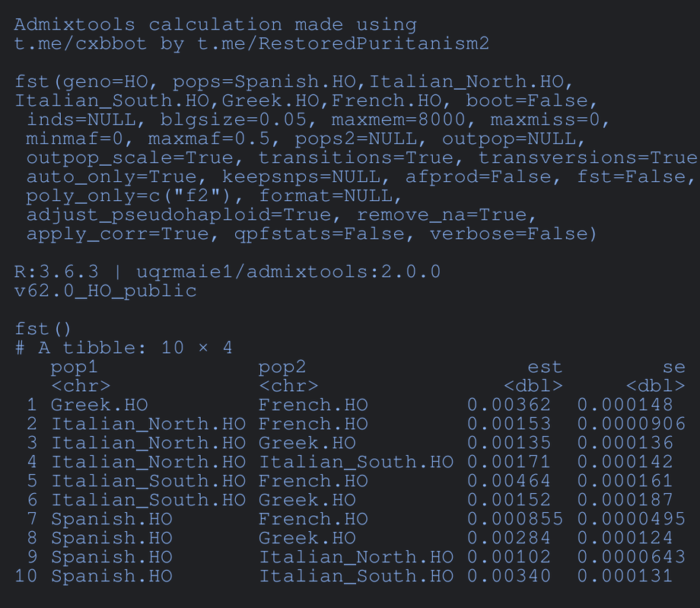Click the se column header

click(x=674, y=368)
